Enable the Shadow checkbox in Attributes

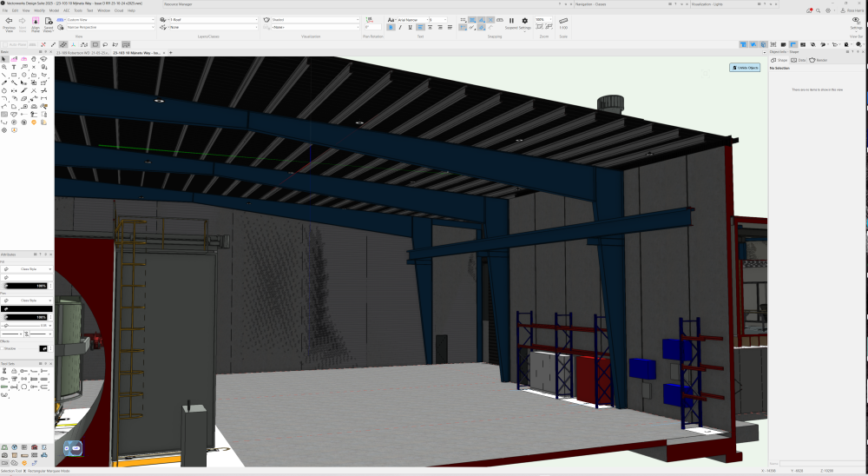(x=3, y=348)
